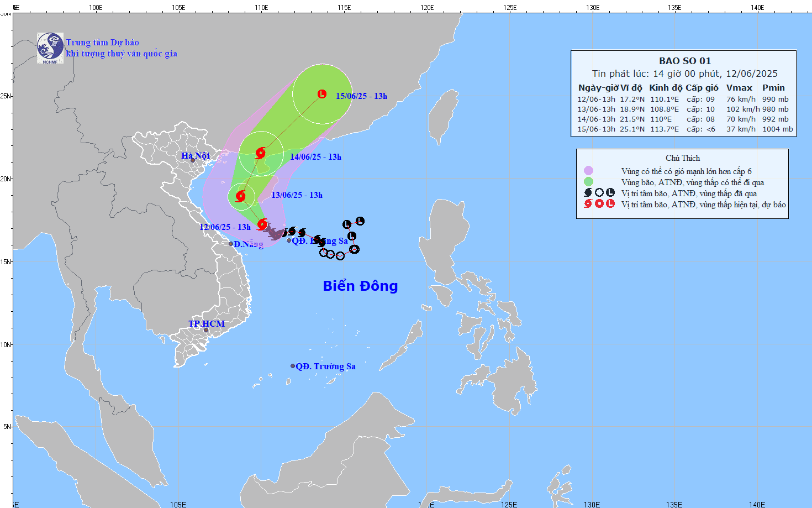
Task: Click the dot marker for QĐ. Trường Sa
Action: [293, 366]
